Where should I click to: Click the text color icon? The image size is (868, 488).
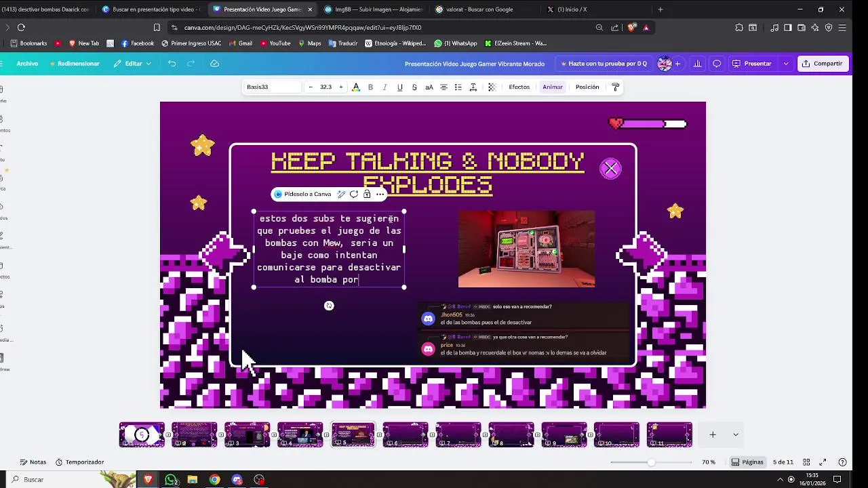point(356,87)
